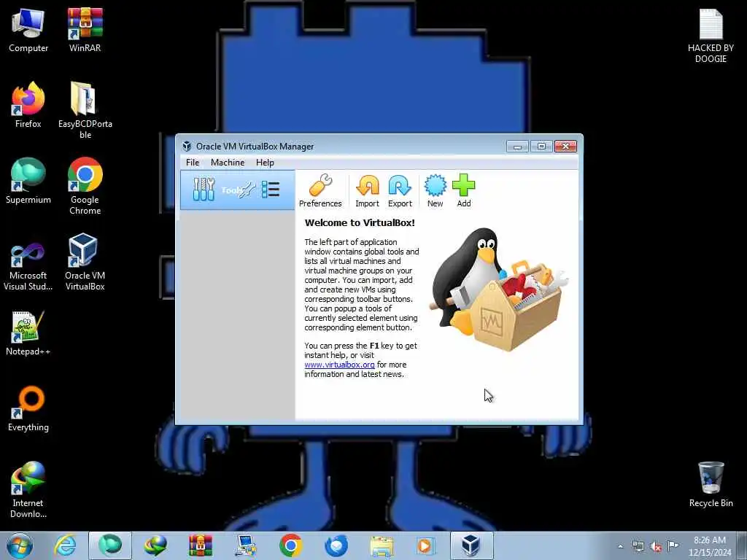This screenshot has width=747, height=560.
Task: Switch to Supermium in the taskbar
Action: click(x=110, y=545)
